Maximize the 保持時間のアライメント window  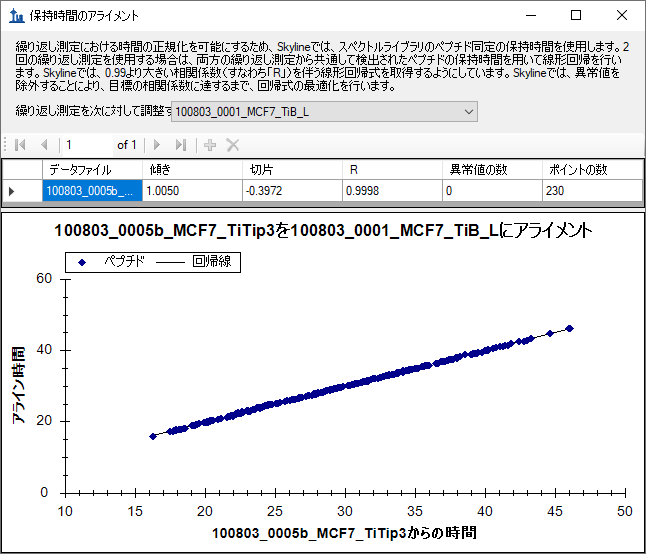pos(576,16)
